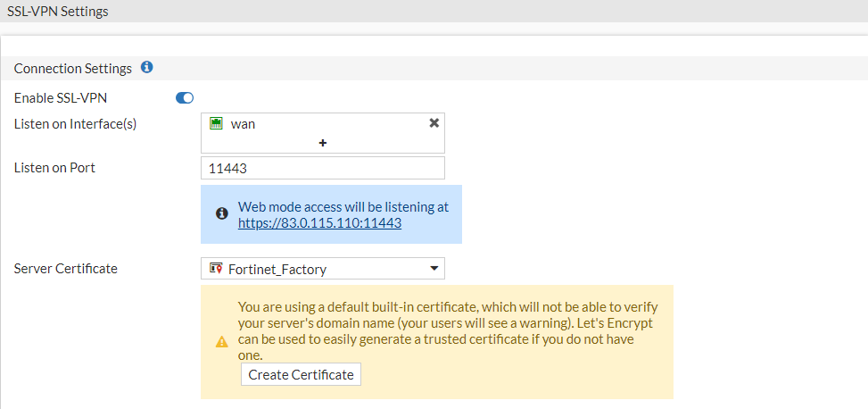Image resolution: width=868 pixels, height=409 pixels.
Task: Click the Connection Settings info icon
Action: pyautogui.click(x=147, y=68)
